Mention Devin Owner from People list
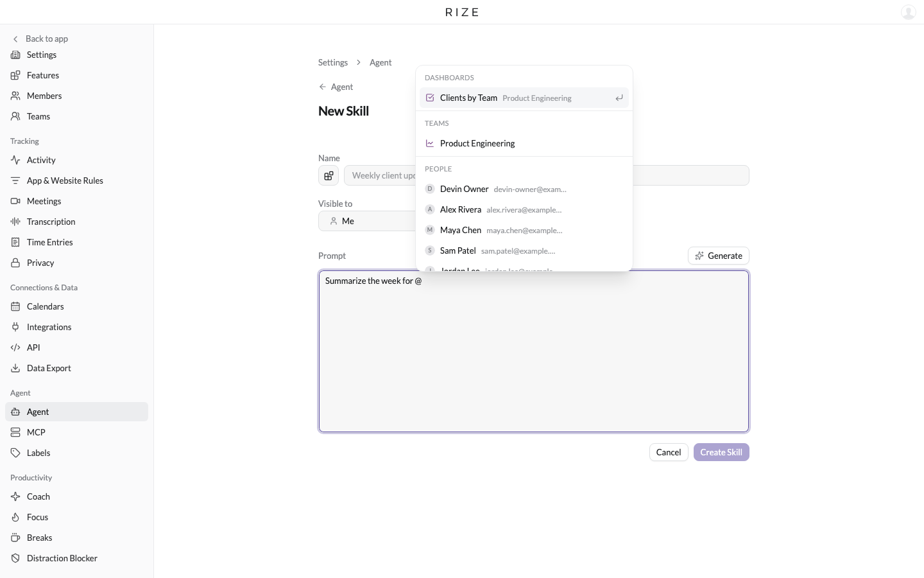This screenshot has width=924, height=578. (x=524, y=189)
